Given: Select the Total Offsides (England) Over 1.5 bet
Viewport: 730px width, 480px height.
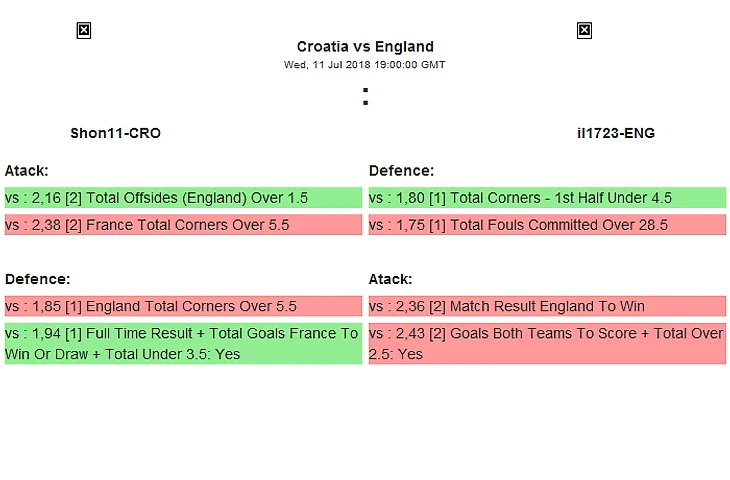Looking at the screenshot, I should [x=183, y=198].
